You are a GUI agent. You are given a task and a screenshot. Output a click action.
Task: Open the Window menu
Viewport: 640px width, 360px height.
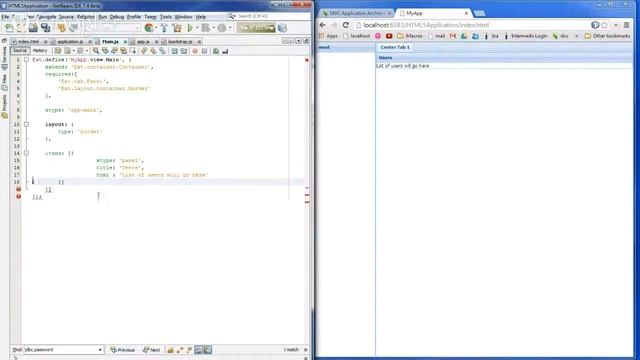183,17
